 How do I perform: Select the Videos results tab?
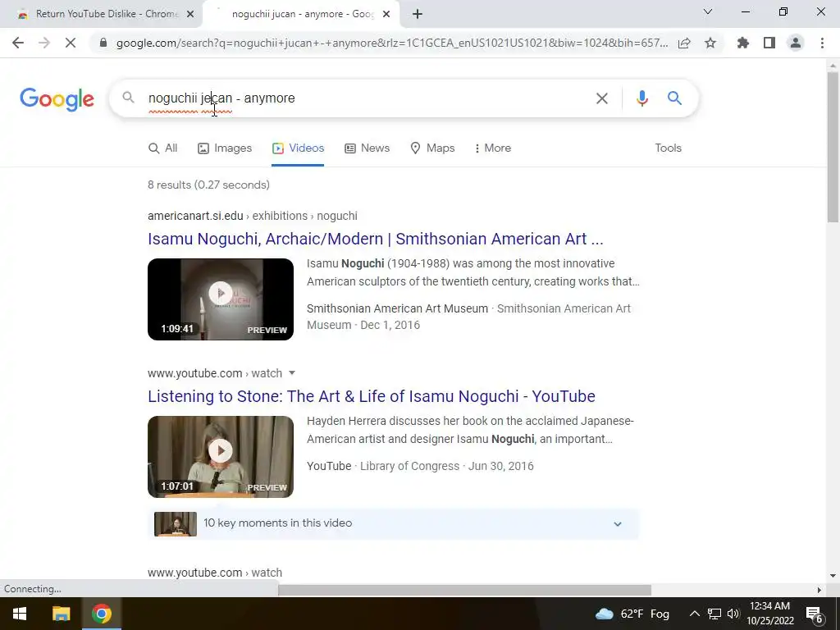coord(298,148)
